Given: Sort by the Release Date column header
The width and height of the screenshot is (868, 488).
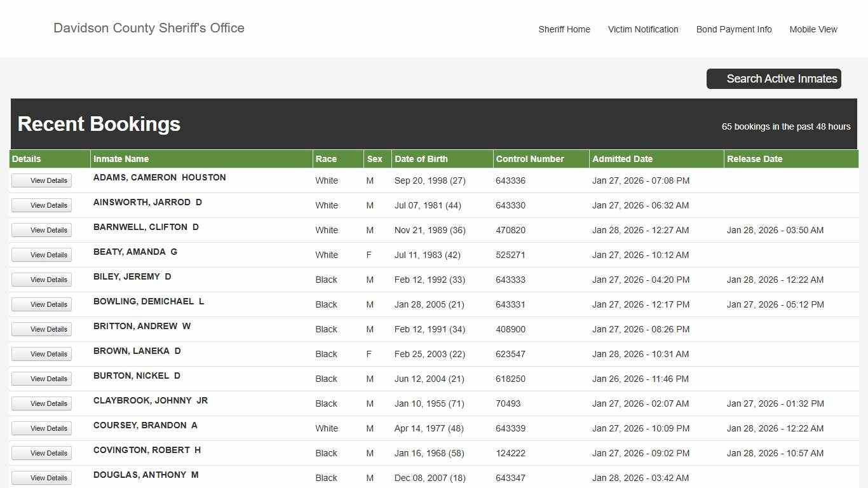Looking at the screenshot, I should (755, 159).
